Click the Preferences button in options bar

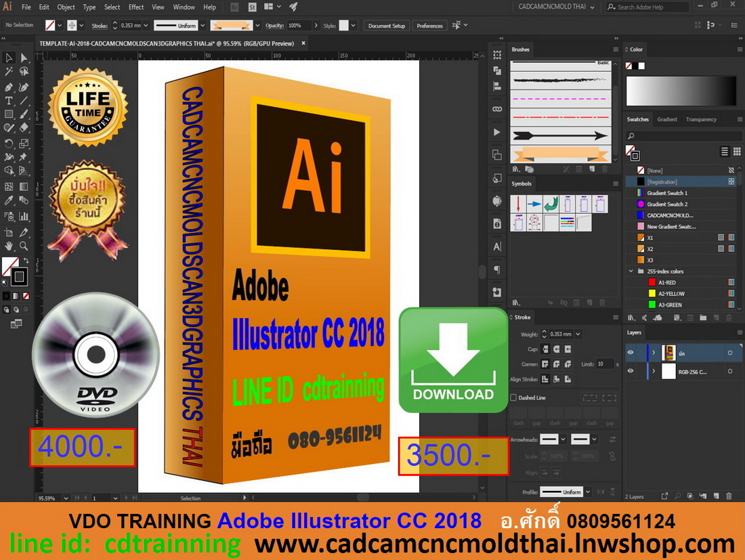pyautogui.click(x=430, y=25)
